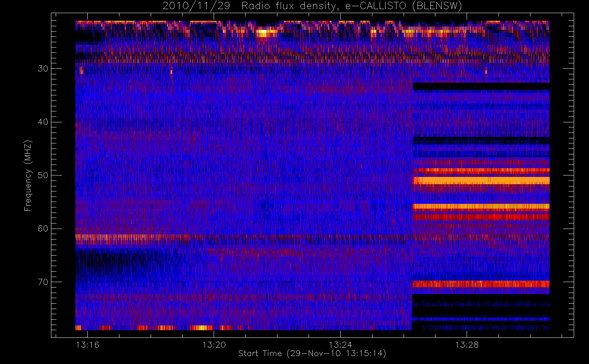Image resolution: width=589 pixels, height=364 pixels.
Task: Click the 13:20 time tick label
Action: [214, 345]
